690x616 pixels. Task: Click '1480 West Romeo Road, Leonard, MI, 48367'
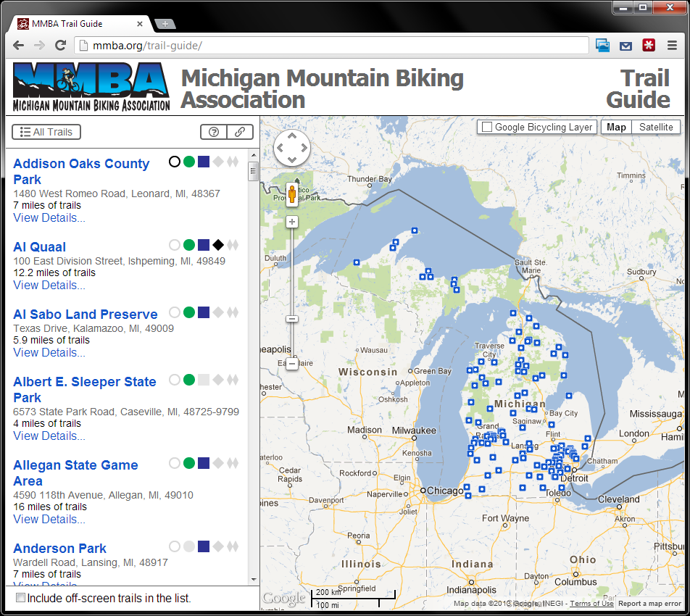click(x=117, y=193)
